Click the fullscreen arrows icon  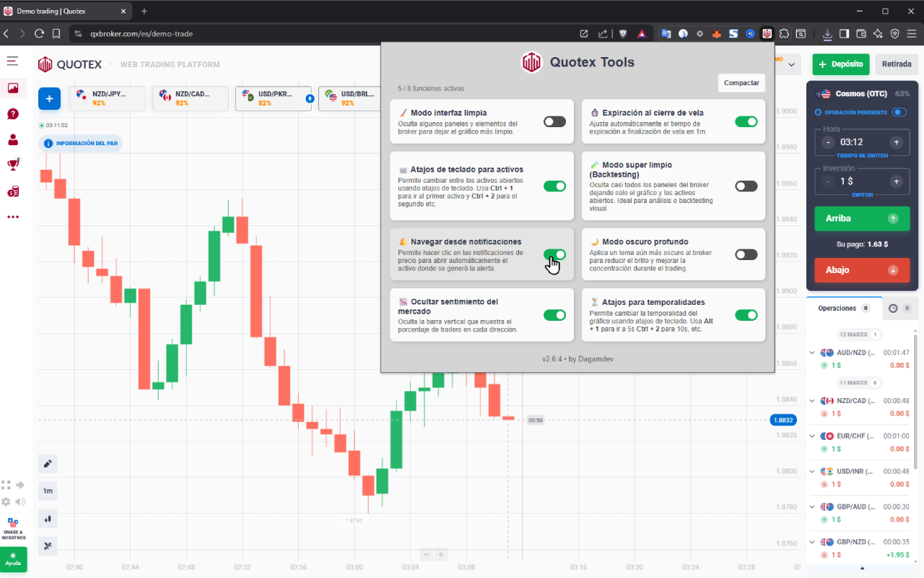pyautogui.click(x=6, y=485)
